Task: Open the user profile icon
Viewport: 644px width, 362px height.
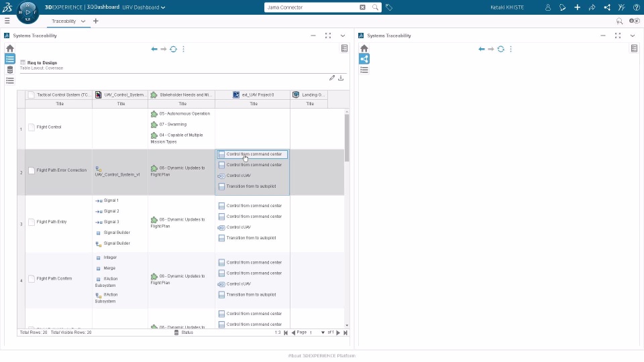Action: [x=547, y=7]
